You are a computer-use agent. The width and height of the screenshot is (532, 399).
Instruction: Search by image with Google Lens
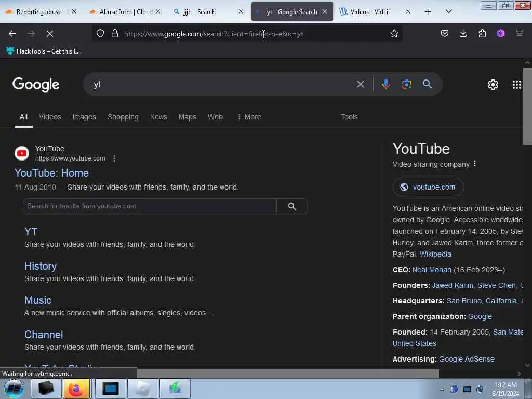point(406,84)
